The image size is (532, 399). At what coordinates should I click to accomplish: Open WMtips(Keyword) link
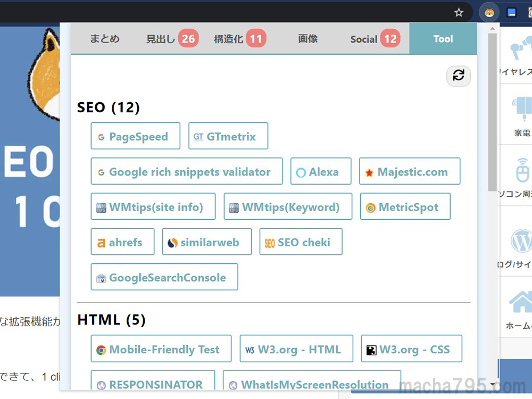288,206
